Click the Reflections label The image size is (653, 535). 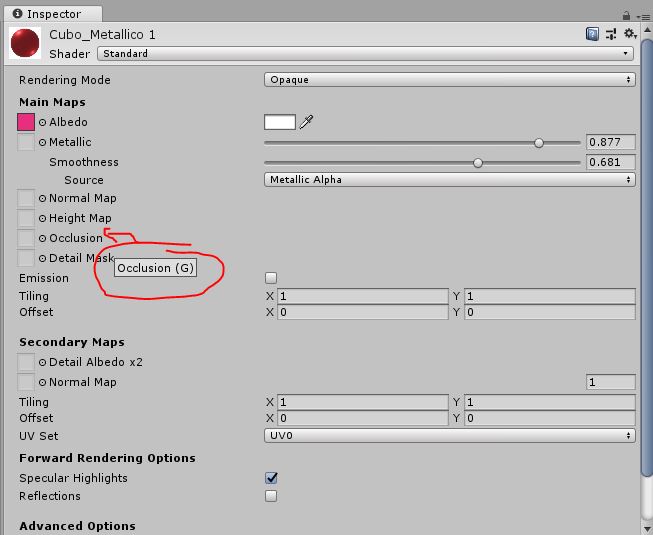(50, 496)
